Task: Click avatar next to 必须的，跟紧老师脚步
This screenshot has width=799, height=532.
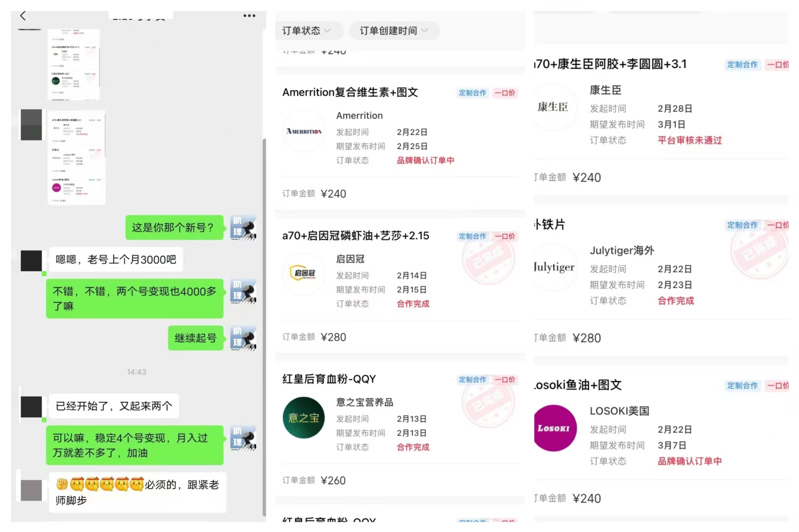Action: (31, 490)
